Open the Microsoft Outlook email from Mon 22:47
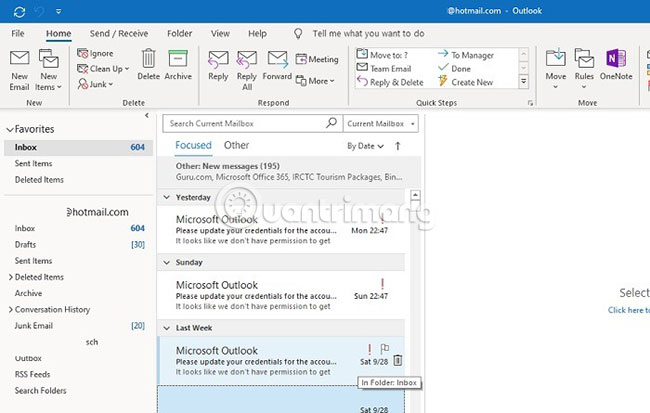 (x=281, y=230)
